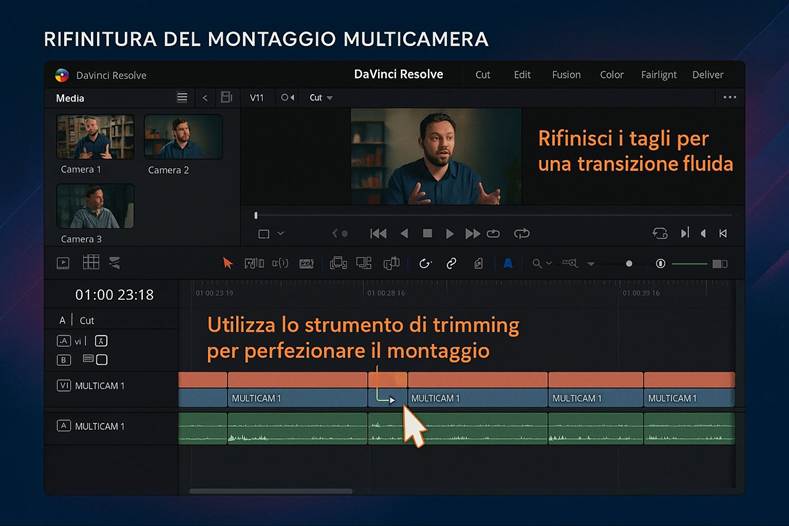This screenshot has height=526, width=789.
Task: Select the Camera 3 thumbnail
Action: coord(95,206)
